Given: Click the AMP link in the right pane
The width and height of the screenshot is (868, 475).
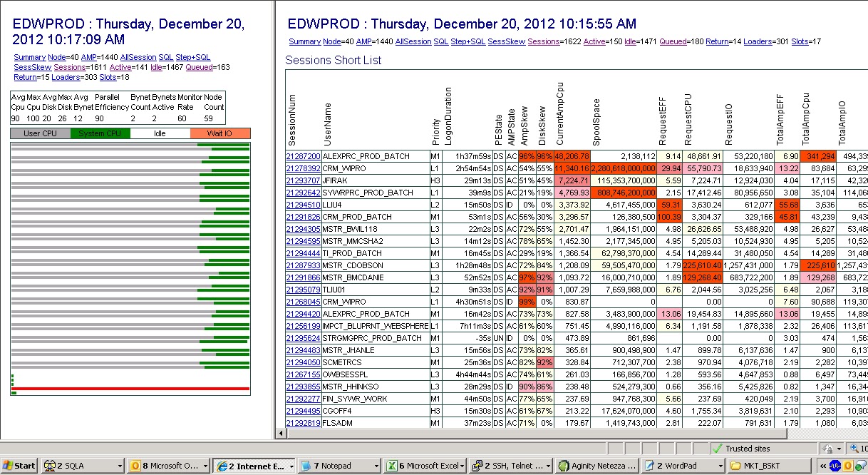Looking at the screenshot, I should point(363,41).
